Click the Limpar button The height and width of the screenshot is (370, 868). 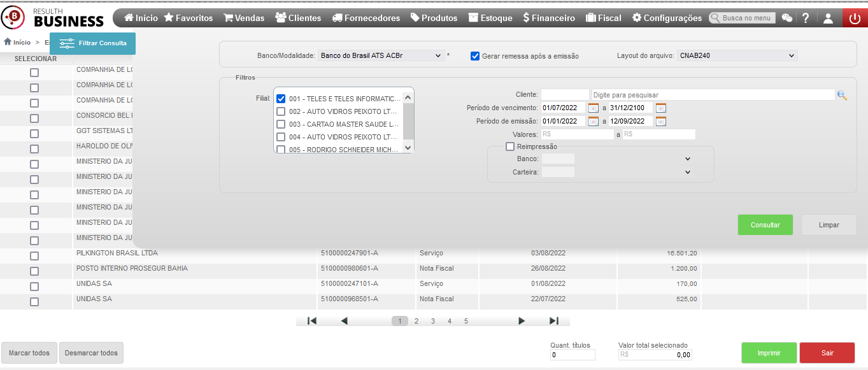(x=829, y=225)
